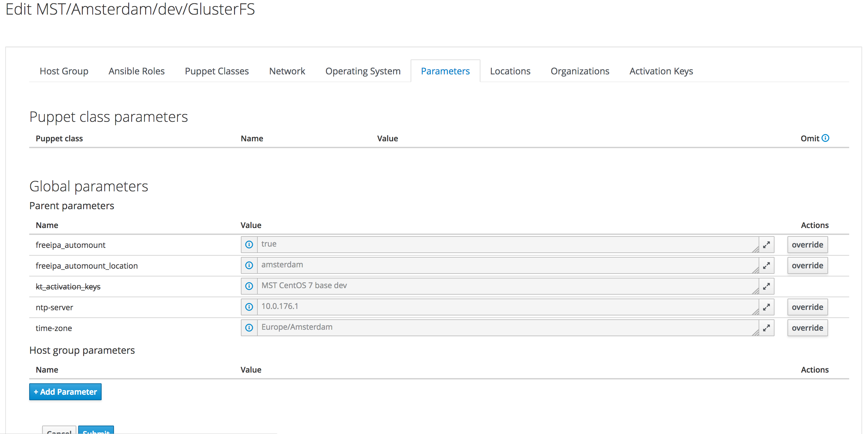Click the time-zone parameter name
868x434 pixels.
click(x=54, y=328)
